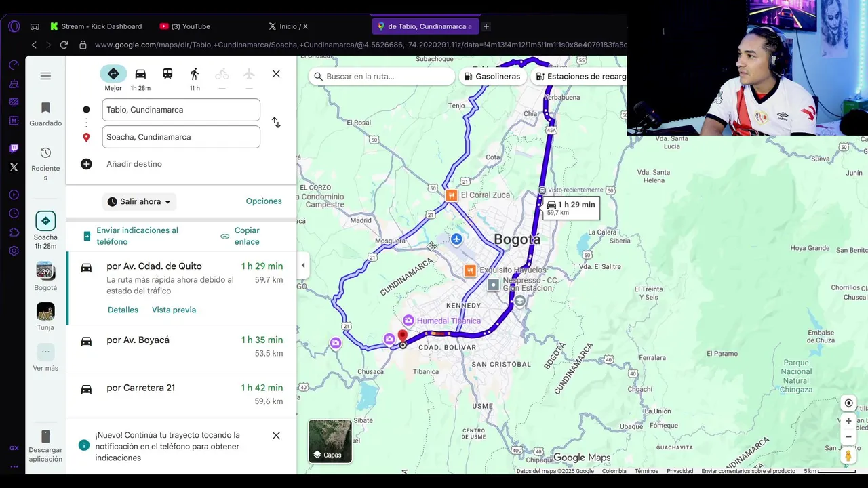The height and width of the screenshot is (488, 868).
Task: Open recent Soacha directions shortcut
Action: (45, 230)
